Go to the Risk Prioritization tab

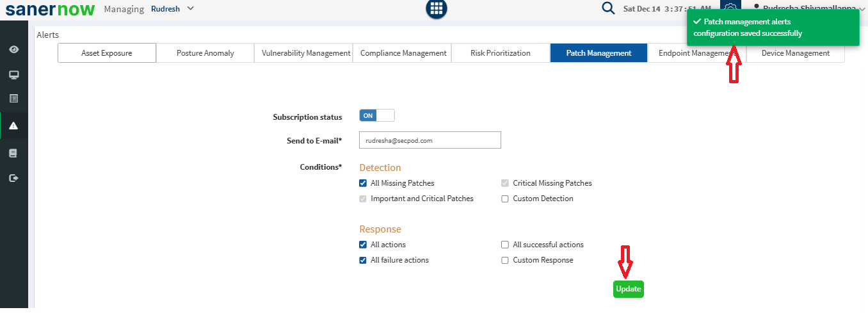[x=500, y=53]
